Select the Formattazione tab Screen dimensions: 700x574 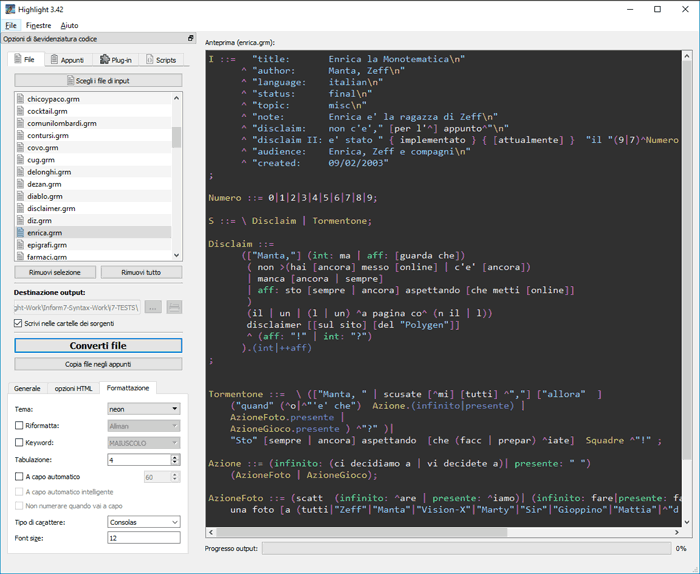click(x=128, y=388)
